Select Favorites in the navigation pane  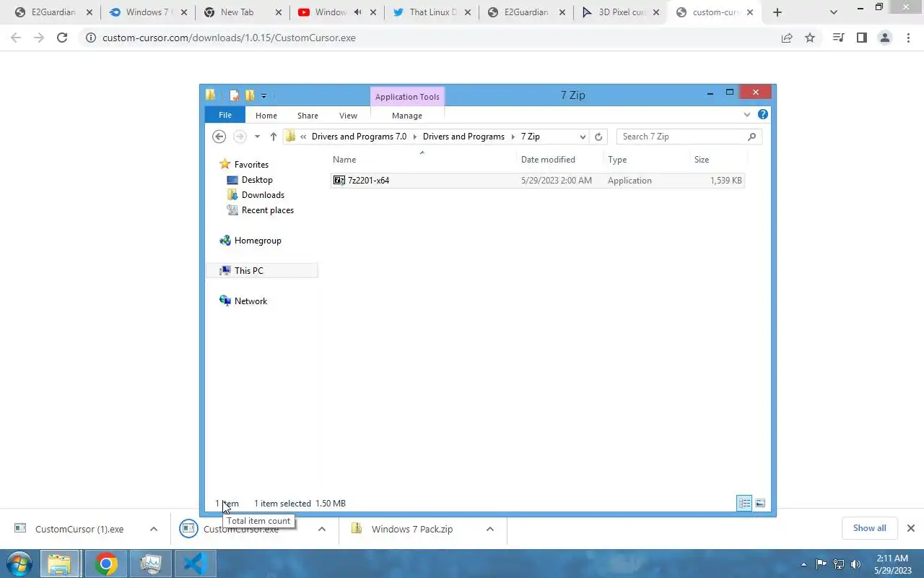(251, 165)
